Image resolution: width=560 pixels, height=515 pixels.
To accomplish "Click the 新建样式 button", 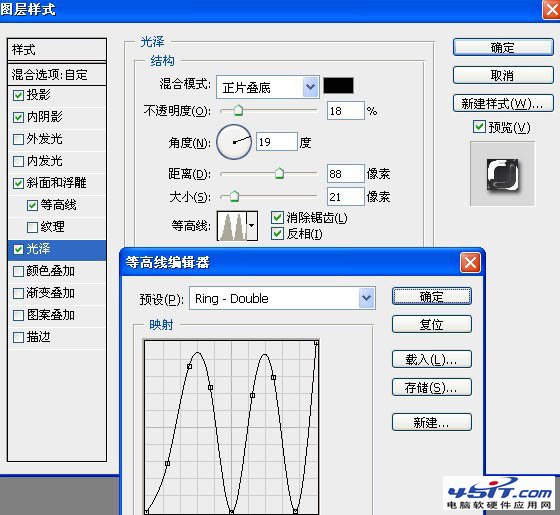I will point(503,104).
